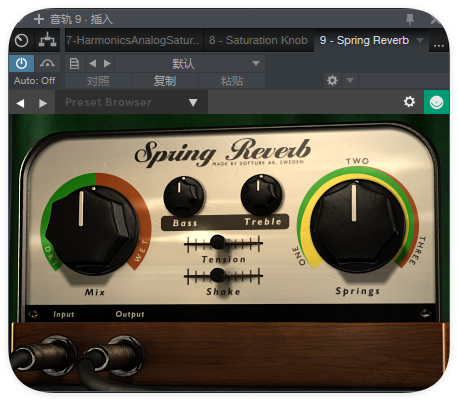Go to next host preset arrow
458x401 pixels.
point(107,63)
